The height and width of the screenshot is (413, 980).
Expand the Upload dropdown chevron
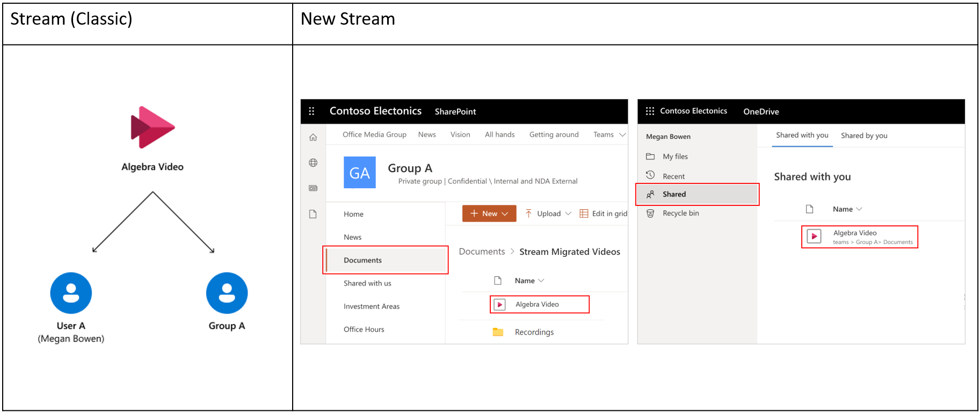[568, 213]
